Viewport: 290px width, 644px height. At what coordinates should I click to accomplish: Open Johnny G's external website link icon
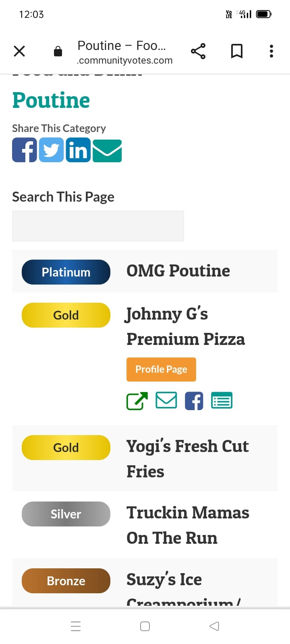click(x=137, y=401)
